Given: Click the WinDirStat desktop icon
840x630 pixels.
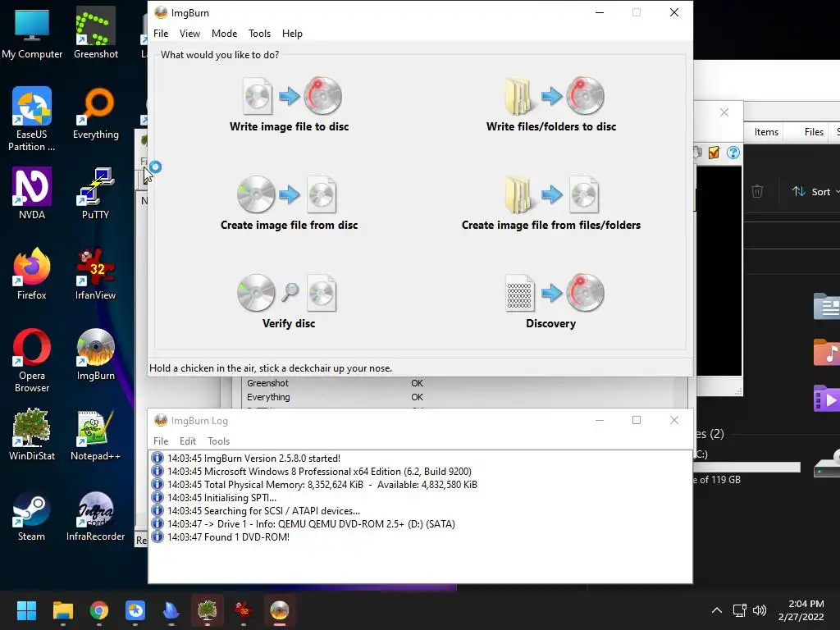Looking at the screenshot, I should [32, 435].
